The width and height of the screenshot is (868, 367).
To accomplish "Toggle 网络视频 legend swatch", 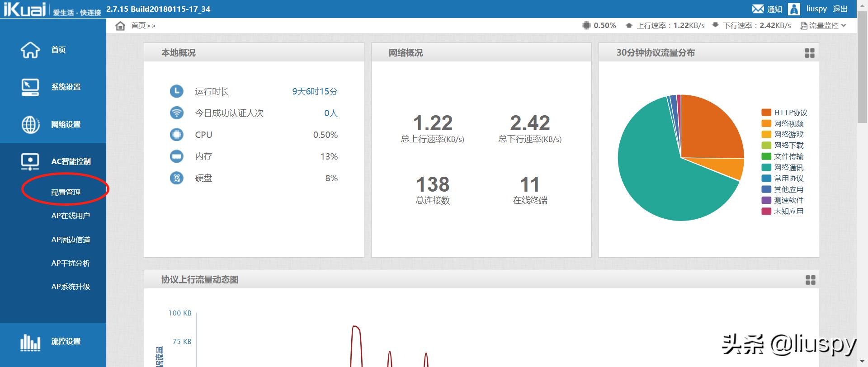I will [x=766, y=123].
